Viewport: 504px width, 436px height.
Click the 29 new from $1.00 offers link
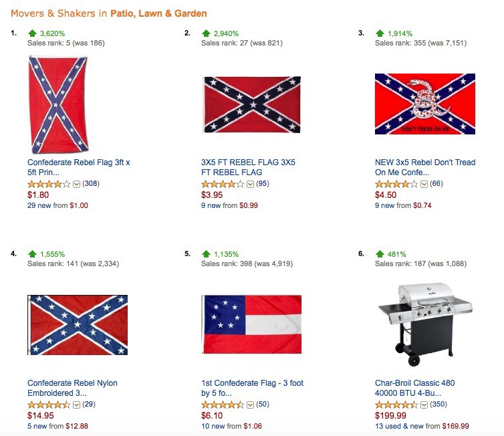tap(57, 205)
